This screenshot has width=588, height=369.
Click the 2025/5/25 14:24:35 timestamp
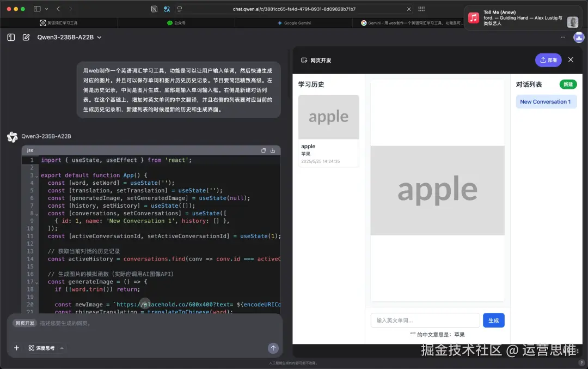click(320, 161)
